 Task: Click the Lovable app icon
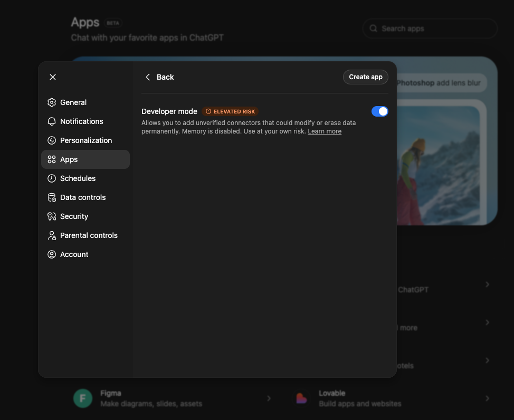[301, 398]
